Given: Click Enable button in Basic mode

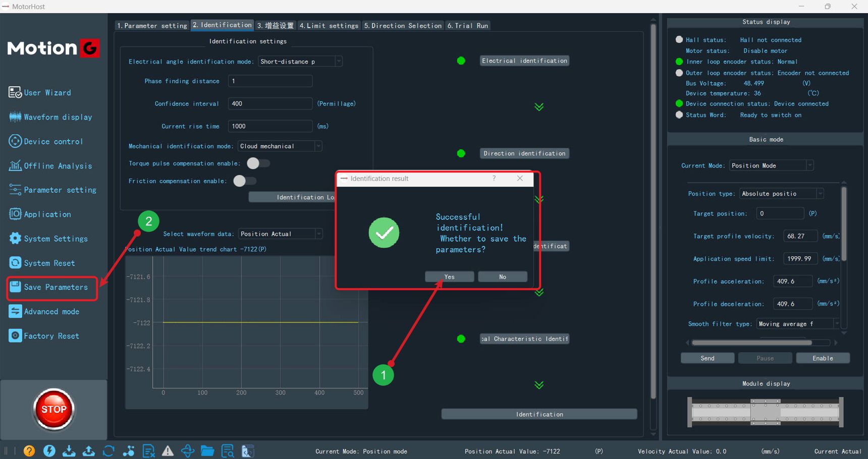Looking at the screenshot, I should (823, 358).
